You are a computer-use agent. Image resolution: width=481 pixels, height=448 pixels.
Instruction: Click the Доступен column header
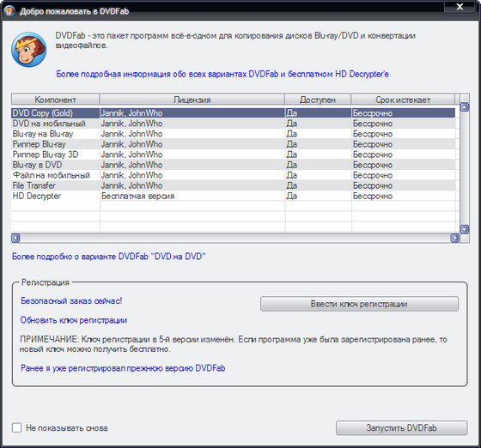tap(318, 100)
